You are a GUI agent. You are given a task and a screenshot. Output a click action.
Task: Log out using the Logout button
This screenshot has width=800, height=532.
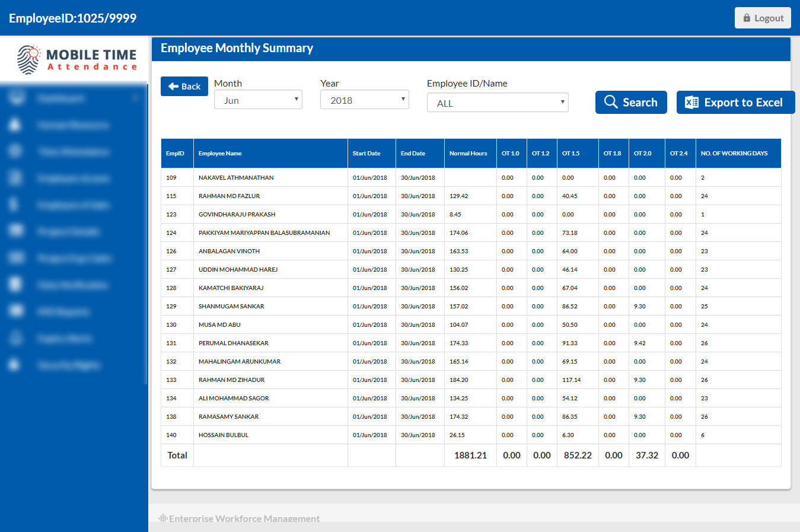[x=763, y=18]
